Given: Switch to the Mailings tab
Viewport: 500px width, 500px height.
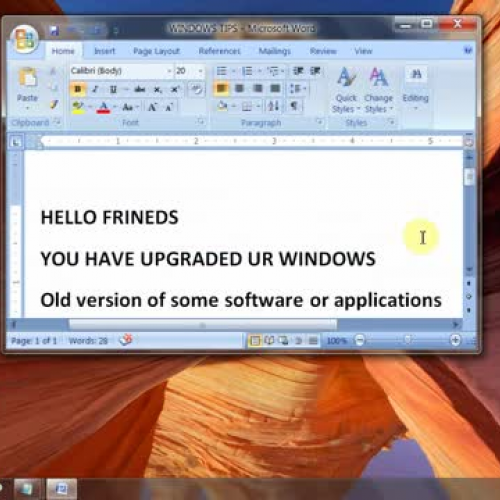Looking at the screenshot, I should coord(275,51).
